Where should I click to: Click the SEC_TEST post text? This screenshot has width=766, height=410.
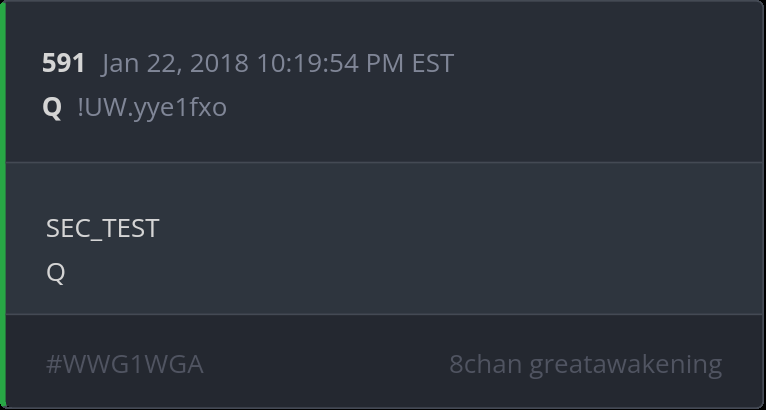pos(102,228)
